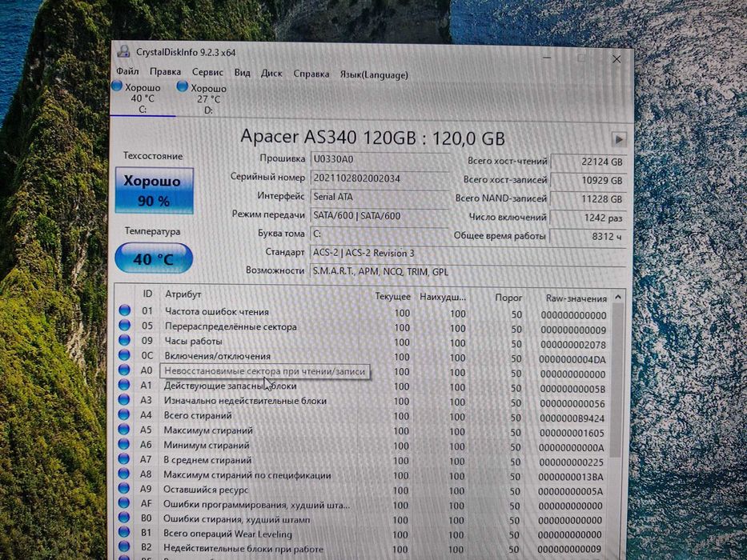Click the status icon for attribute A7
The height and width of the screenshot is (560, 747).
[x=124, y=458]
